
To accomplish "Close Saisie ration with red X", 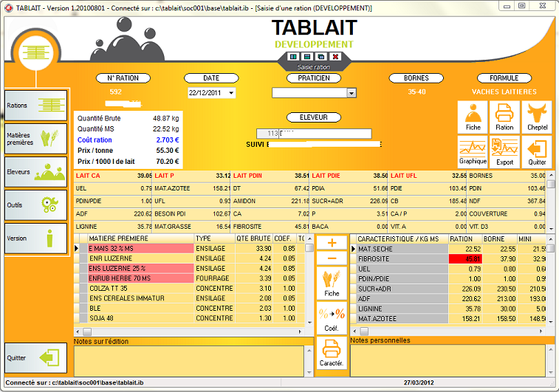I will (x=335, y=57).
